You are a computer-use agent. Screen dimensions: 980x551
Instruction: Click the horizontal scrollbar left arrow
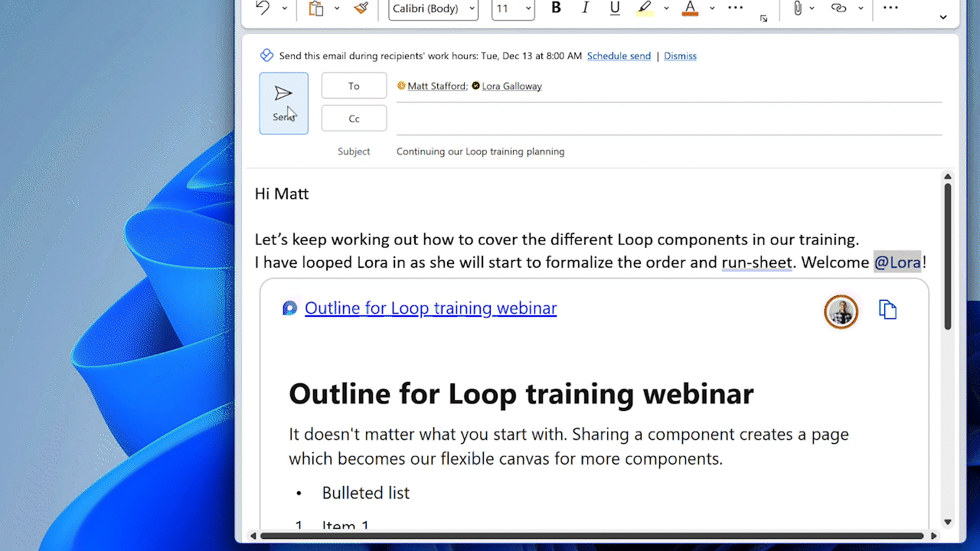pyautogui.click(x=253, y=536)
